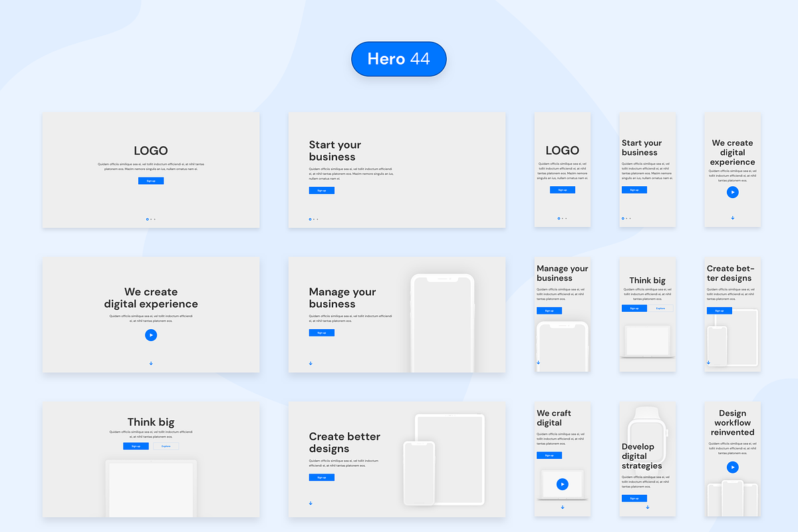The image size is (798, 532).
Task: Click Sign-up in mobile "Start your business" card
Action: pos(634,190)
